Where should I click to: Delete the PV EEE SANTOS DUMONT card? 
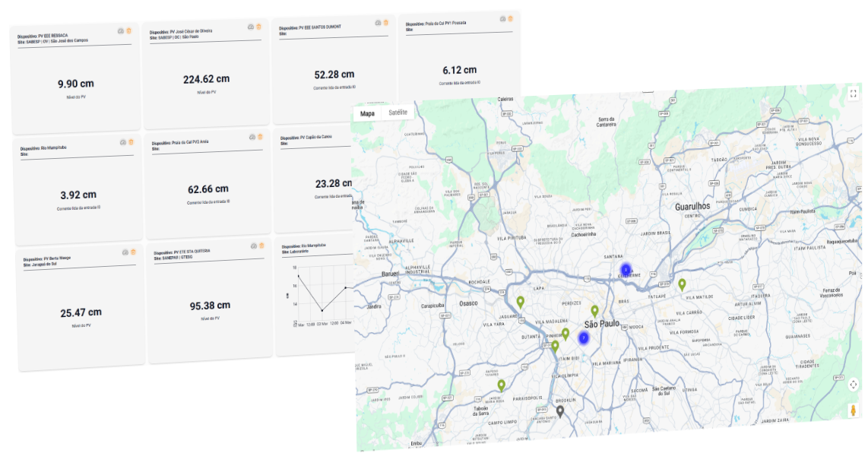click(386, 23)
